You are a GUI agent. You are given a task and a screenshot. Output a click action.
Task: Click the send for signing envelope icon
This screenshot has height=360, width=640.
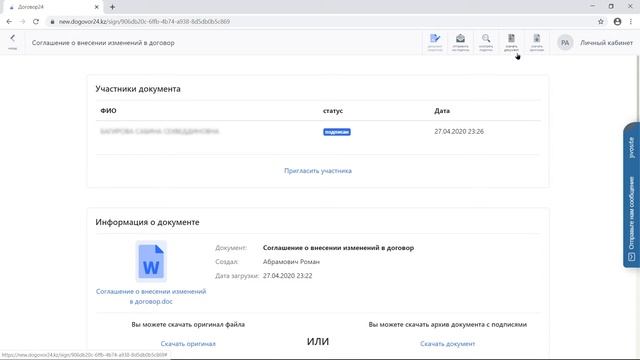pos(460,42)
